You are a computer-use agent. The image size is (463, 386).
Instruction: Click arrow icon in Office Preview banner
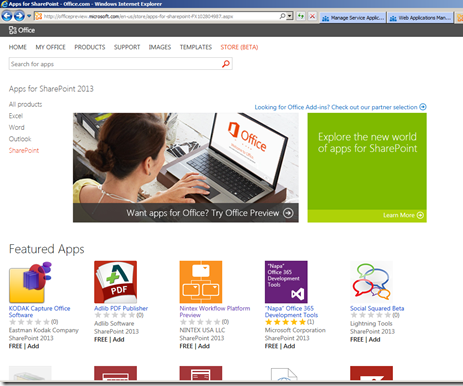pos(288,213)
